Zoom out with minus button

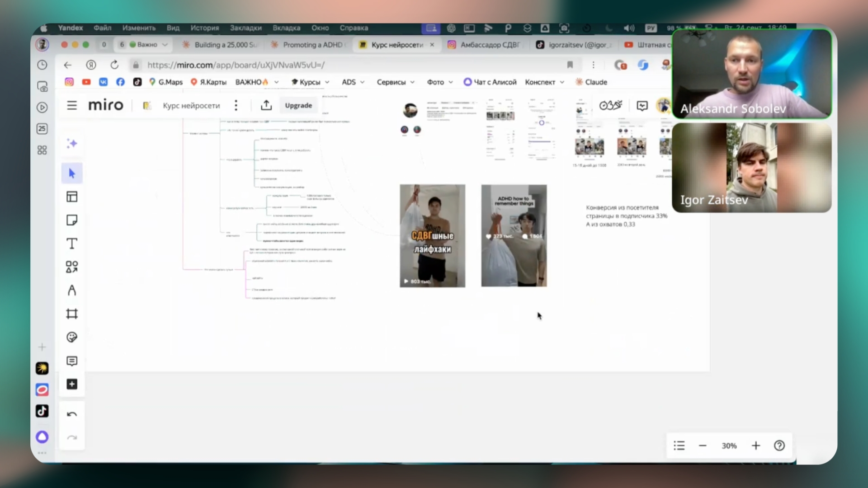[703, 446]
